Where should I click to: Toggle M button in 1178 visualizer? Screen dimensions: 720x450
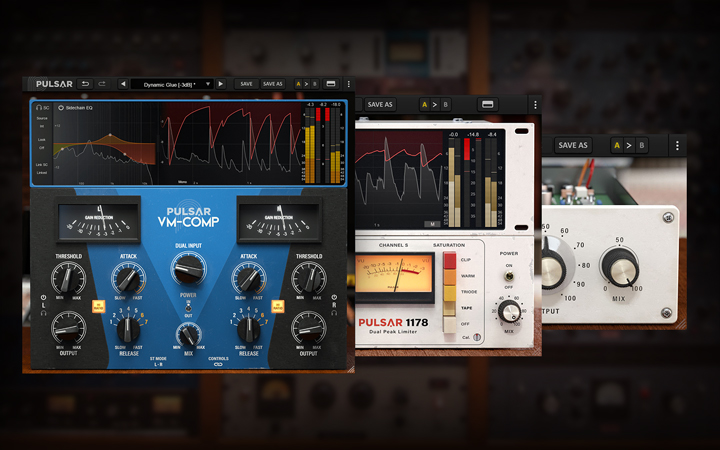(432, 224)
